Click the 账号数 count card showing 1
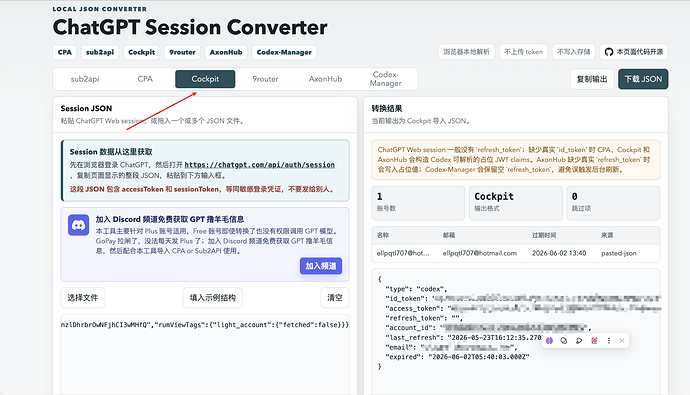The image size is (690, 395). coord(418,203)
